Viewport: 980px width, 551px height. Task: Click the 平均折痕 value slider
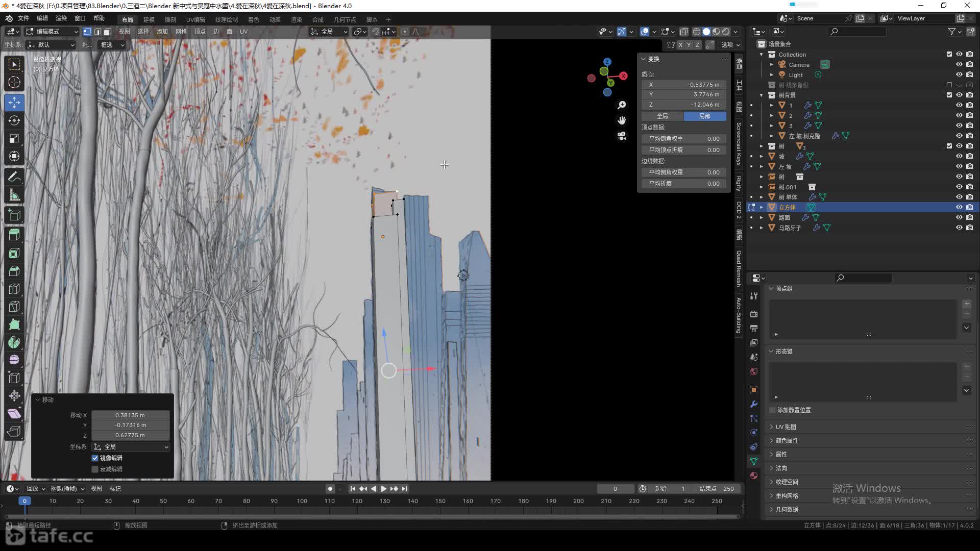[684, 184]
